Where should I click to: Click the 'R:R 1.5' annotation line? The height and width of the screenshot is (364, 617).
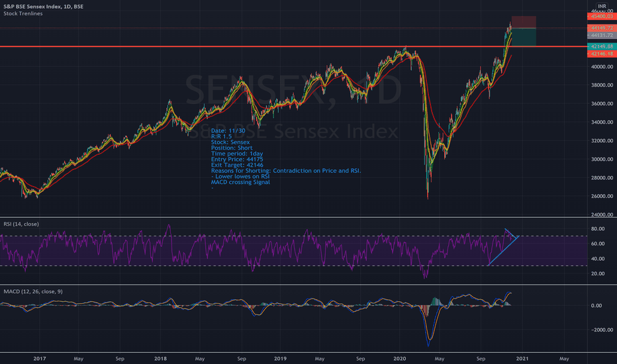pos(222,136)
